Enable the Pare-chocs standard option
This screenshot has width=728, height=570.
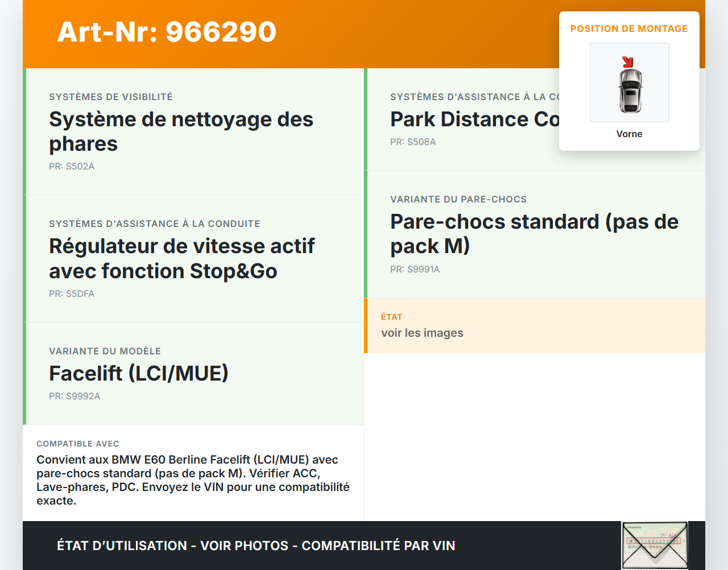click(534, 234)
